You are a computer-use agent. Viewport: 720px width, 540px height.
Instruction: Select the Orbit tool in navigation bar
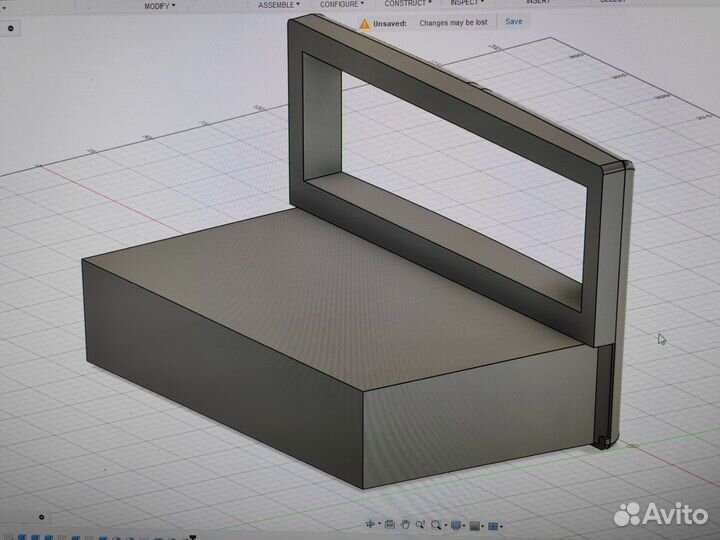(x=370, y=524)
